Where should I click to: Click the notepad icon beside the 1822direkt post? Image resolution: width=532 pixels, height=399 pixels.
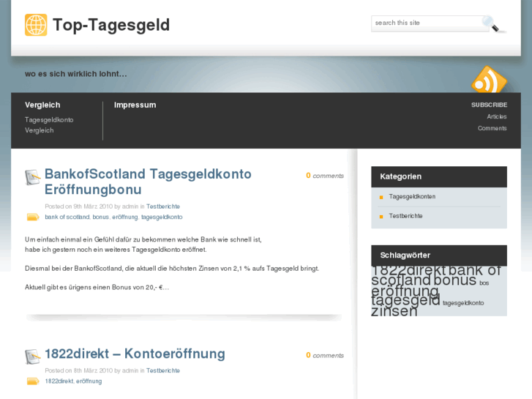click(x=33, y=357)
